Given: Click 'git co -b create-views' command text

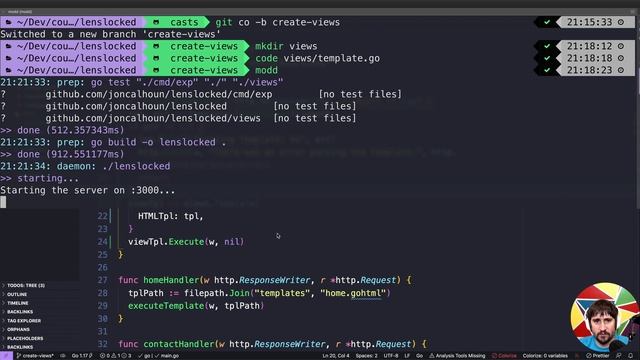Looking at the screenshot, I should click(x=278, y=22).
